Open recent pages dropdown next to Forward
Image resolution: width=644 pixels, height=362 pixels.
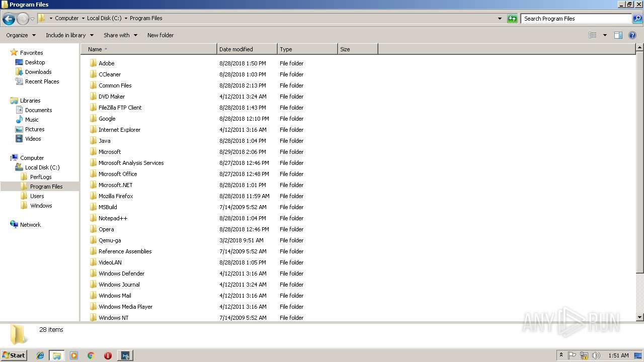tap(33, 19)
